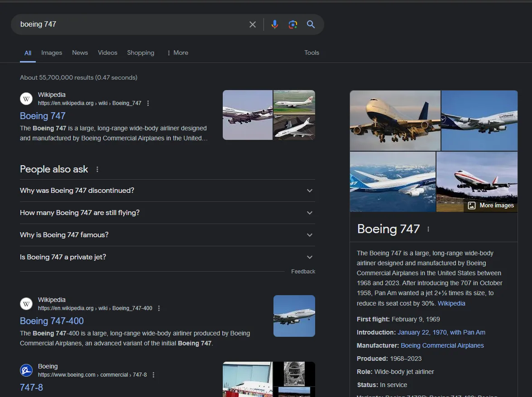Click the 'Status: In service' line

tap(382, 385)
